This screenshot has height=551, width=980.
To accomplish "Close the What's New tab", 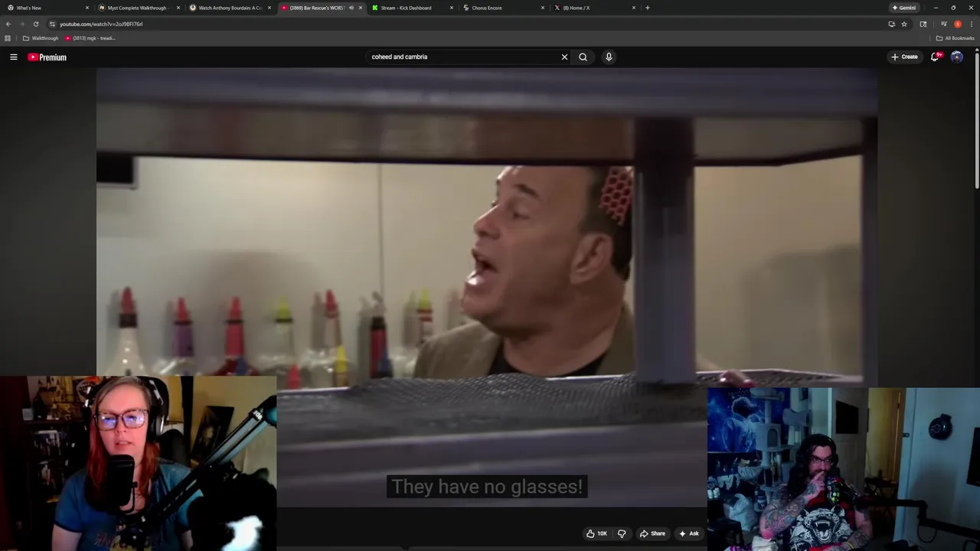I will (87, 8).
